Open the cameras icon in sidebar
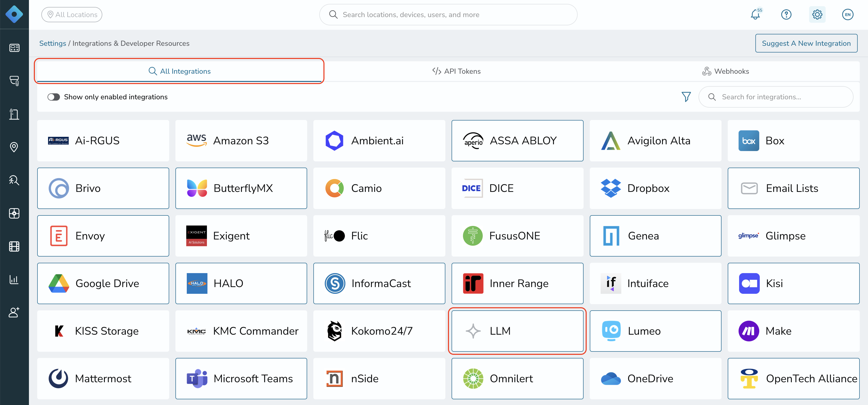 click(x=14, y=81)
